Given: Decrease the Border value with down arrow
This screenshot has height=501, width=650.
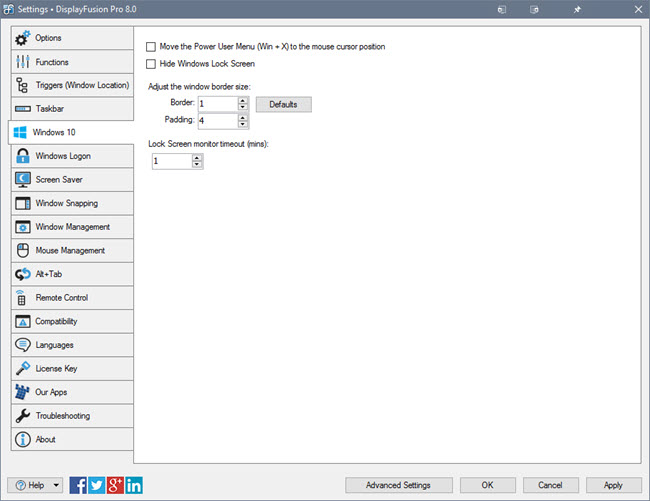Looking at the screenshot, I should click(243, 107).
